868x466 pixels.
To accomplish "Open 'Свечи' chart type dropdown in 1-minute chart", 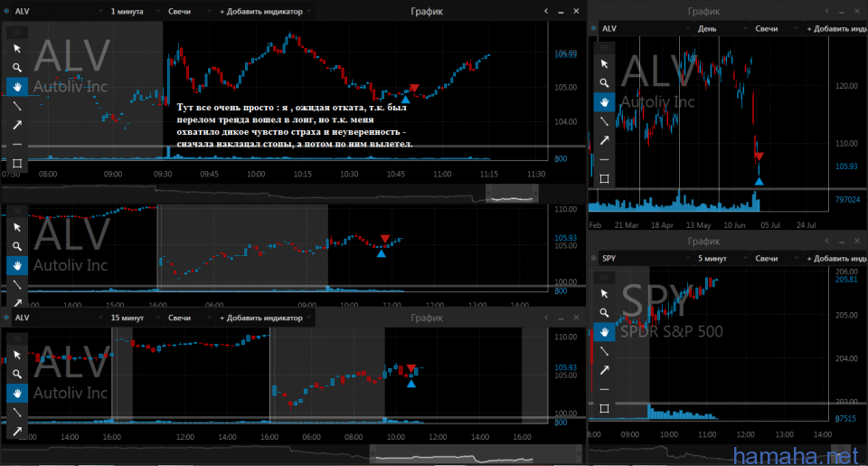I will 188,11.
